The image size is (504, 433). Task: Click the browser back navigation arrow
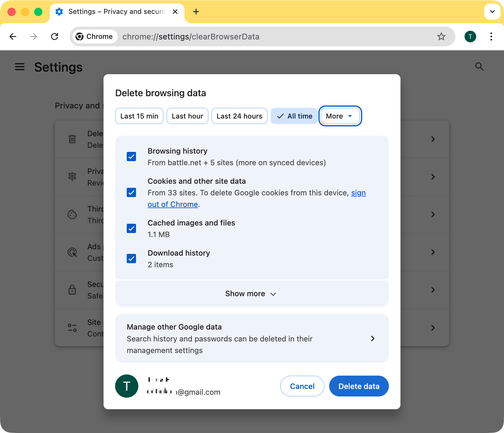click(x=13, y=37)
